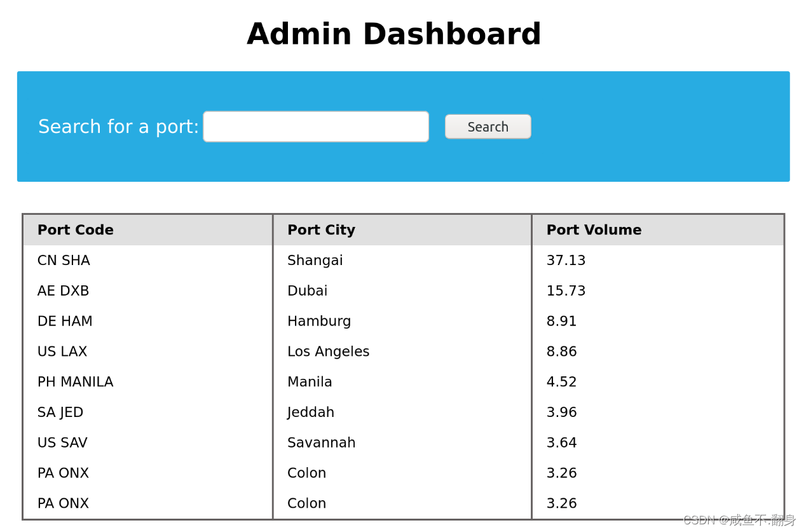
Task: Select the Port Volume column header
Action: pos(594,230)
